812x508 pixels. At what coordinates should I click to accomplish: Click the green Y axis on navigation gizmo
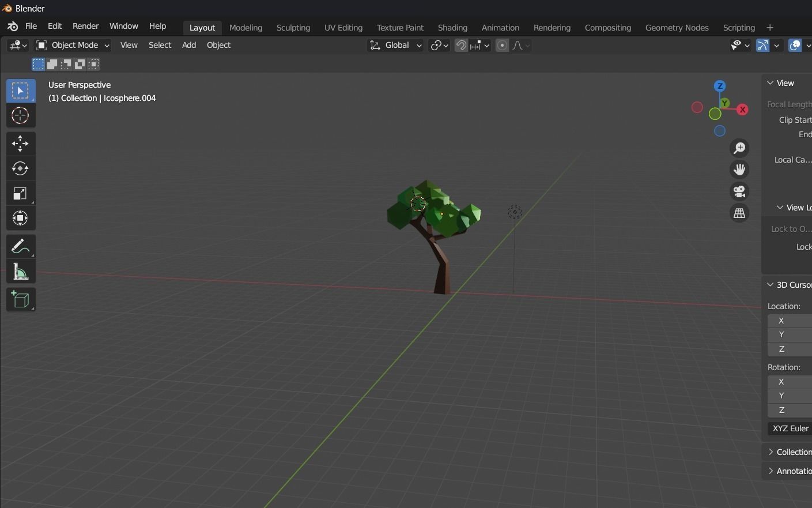(725, 103)
